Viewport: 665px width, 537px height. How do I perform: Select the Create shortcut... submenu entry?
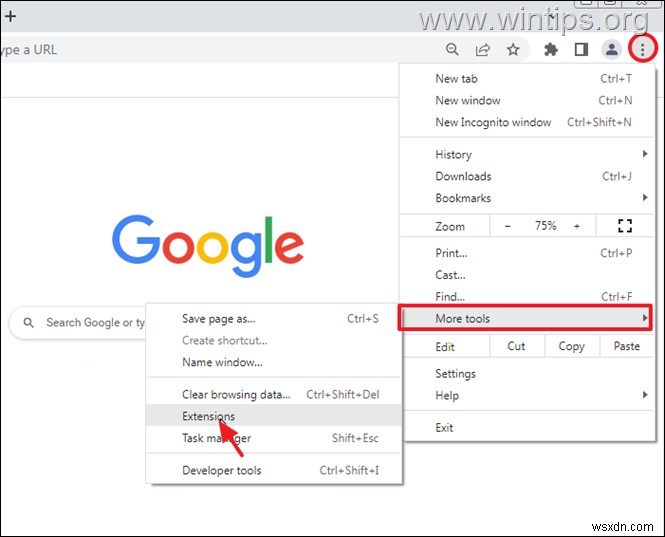[x=274, y=341]
